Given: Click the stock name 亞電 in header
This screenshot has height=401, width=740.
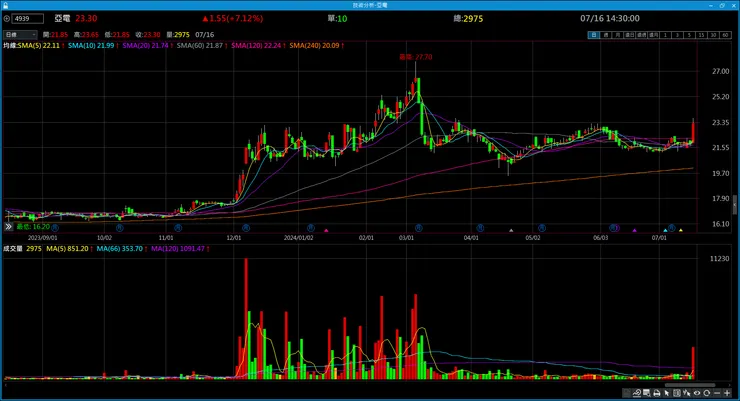Looking at the screenshot, I should [62, 19].
